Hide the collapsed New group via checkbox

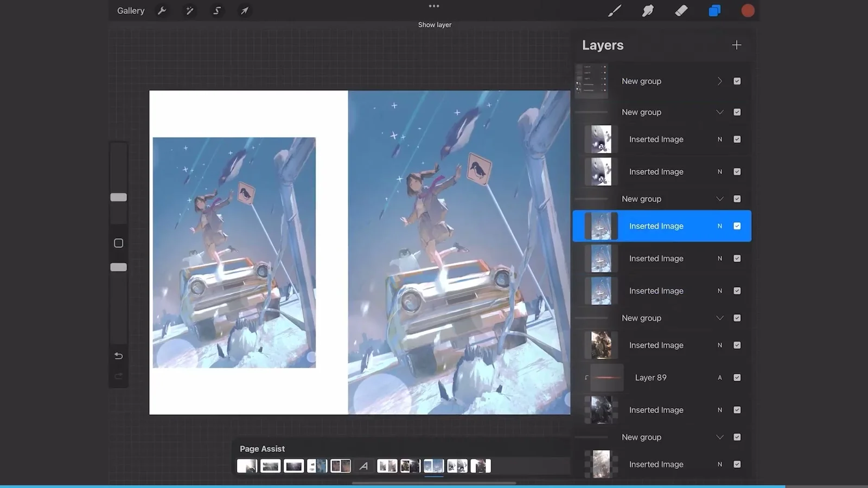737,81
